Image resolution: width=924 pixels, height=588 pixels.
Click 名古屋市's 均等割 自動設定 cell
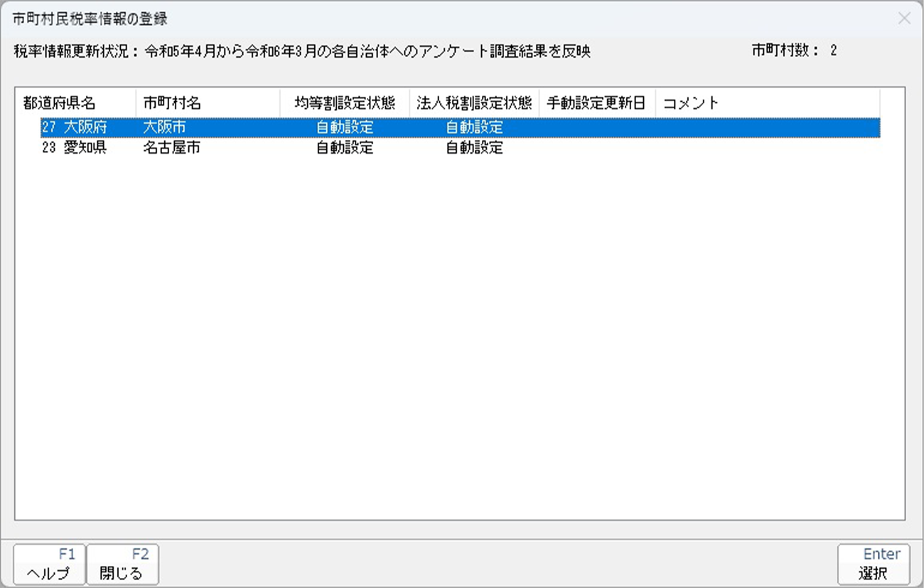click(345, 148)
